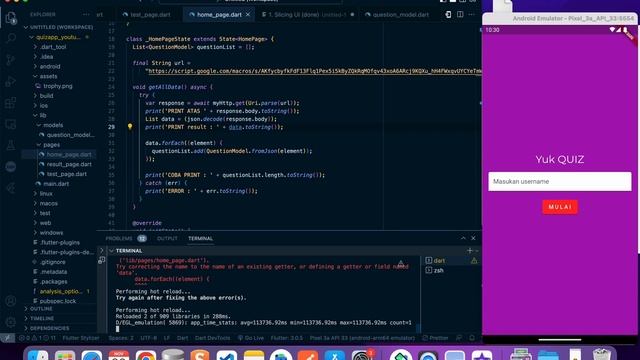This screenshot has width=640, height=360.
Task: Open the Testing flask view
Action: click(x=11, y=145)
